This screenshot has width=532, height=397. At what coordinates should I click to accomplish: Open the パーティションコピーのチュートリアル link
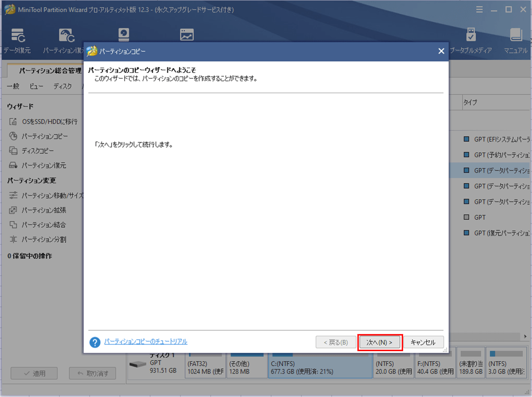(x=146, y=341)
